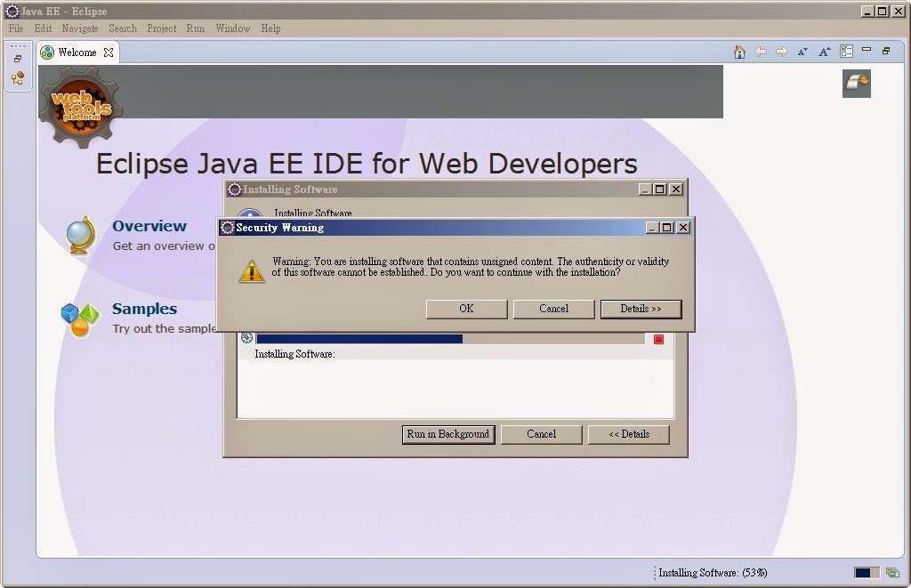The image size is (911, 588).
Task: Open the Overview link
Action: pyautogui.click(x=149, y=226)
